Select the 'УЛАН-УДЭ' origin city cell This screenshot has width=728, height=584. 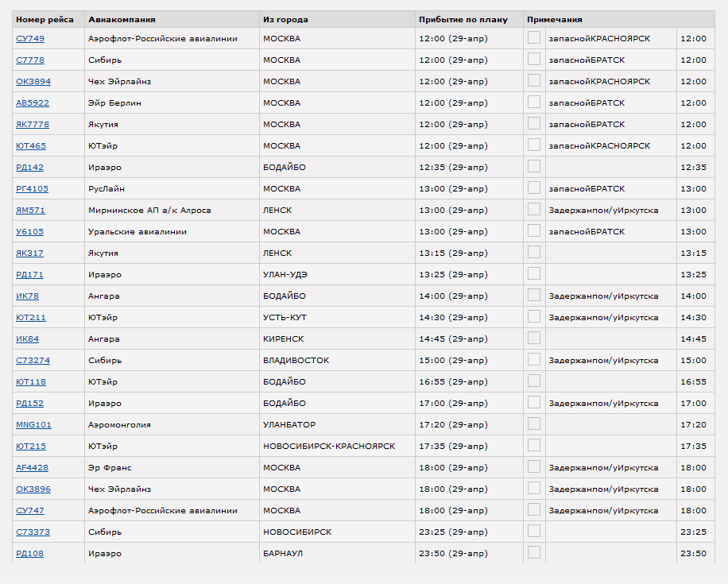pos(337,274)
